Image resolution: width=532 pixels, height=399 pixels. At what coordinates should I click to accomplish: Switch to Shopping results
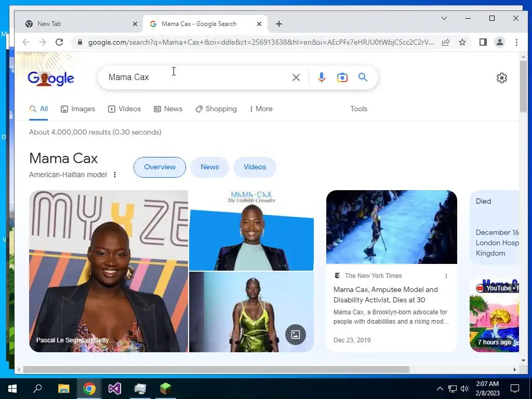tap(216, 109)
